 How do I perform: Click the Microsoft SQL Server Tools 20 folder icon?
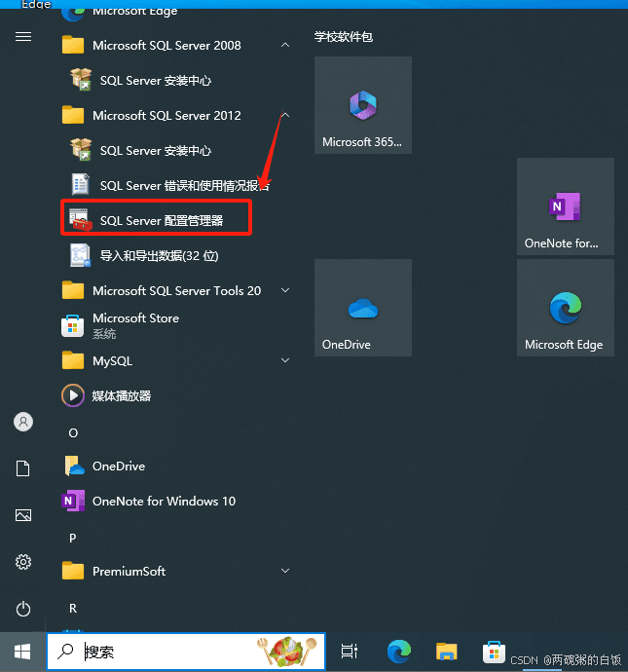pyautogui.click(x=73, y=290)
